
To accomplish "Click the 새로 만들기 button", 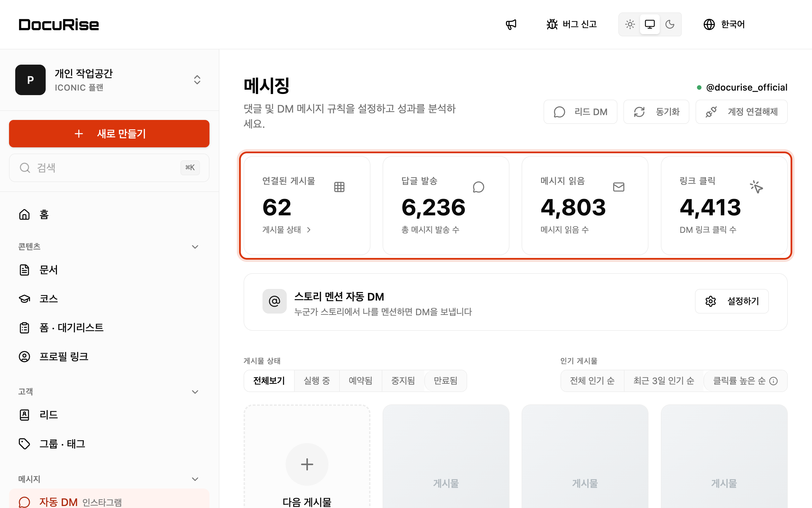I will pyautogui.click(x=109, y=133).
